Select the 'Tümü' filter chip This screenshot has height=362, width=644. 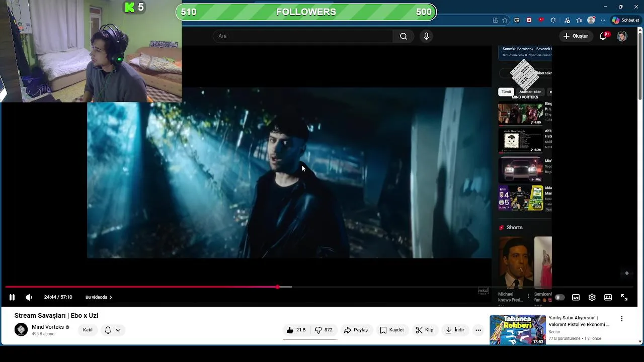(506, 92)
